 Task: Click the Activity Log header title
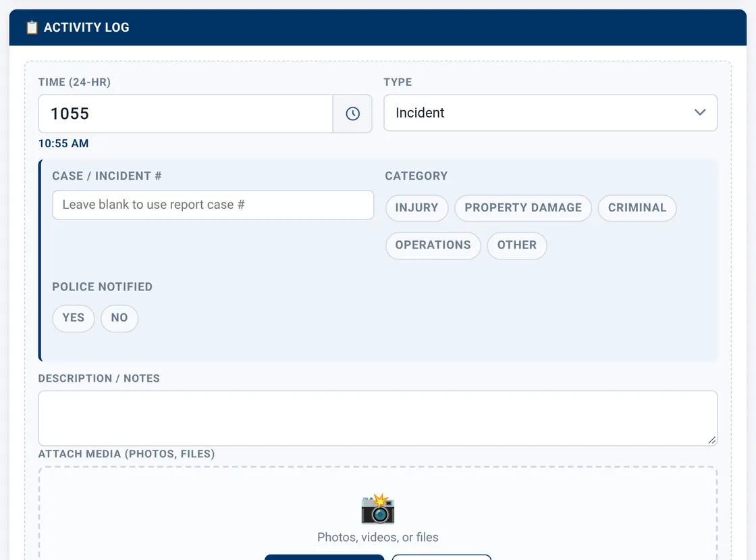pyautogui.click(x=86, y=28)
